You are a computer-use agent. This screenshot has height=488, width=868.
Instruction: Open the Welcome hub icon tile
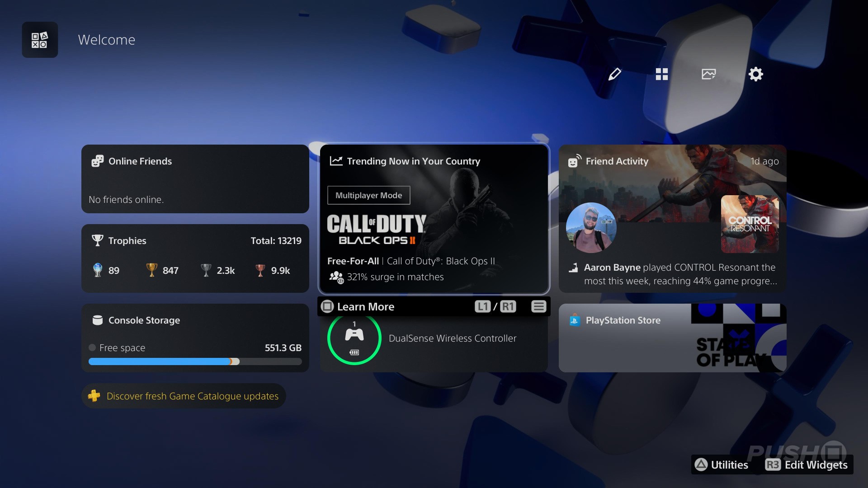(x=40, y=40)
